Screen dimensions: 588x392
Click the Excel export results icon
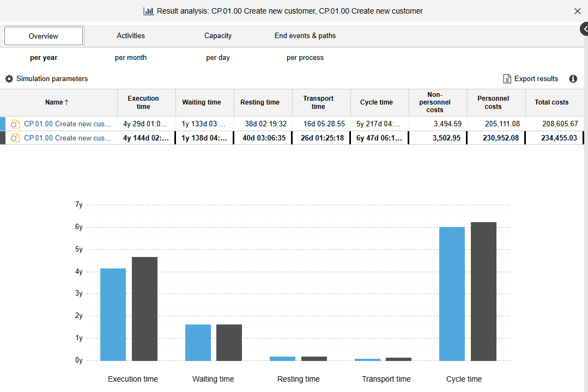point(507,79)
